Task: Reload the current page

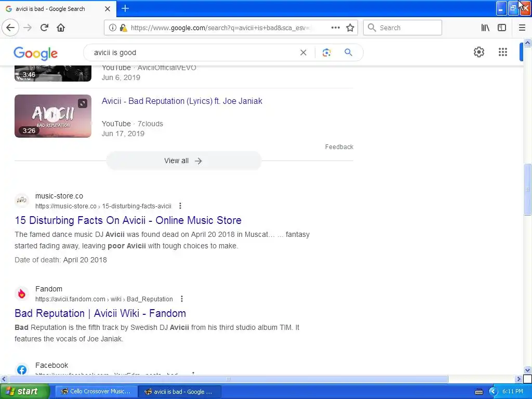Action: (x=44, y=28)
